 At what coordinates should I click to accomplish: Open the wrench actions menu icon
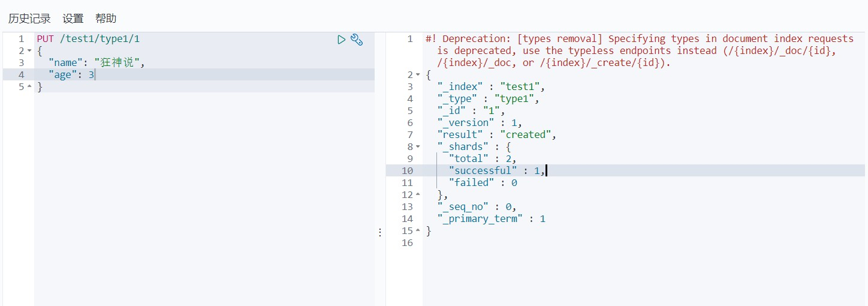pyautogui.click(x=357, y=40)
